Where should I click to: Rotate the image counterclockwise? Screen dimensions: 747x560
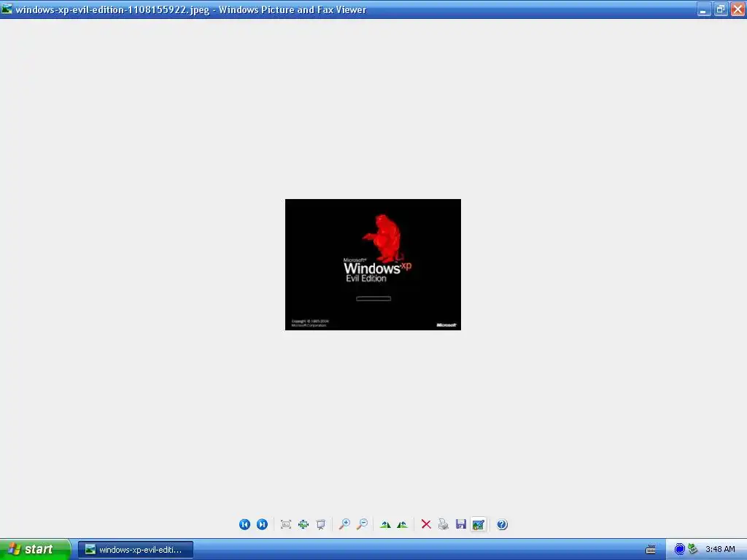403,524
